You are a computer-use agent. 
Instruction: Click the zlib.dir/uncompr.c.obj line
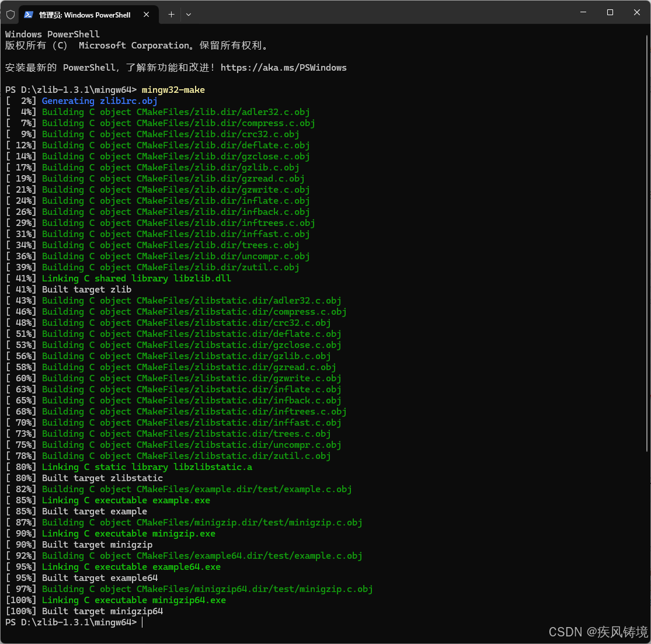[158, 256]
